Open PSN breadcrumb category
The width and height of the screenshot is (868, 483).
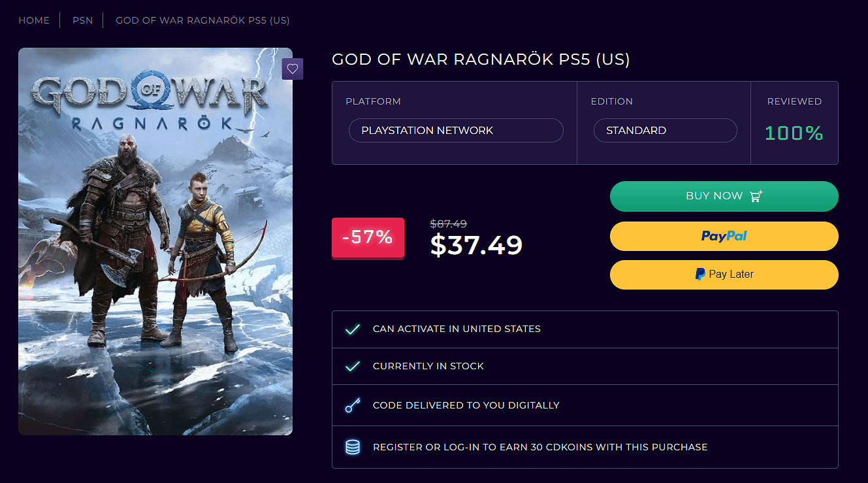tap(82, 20)
